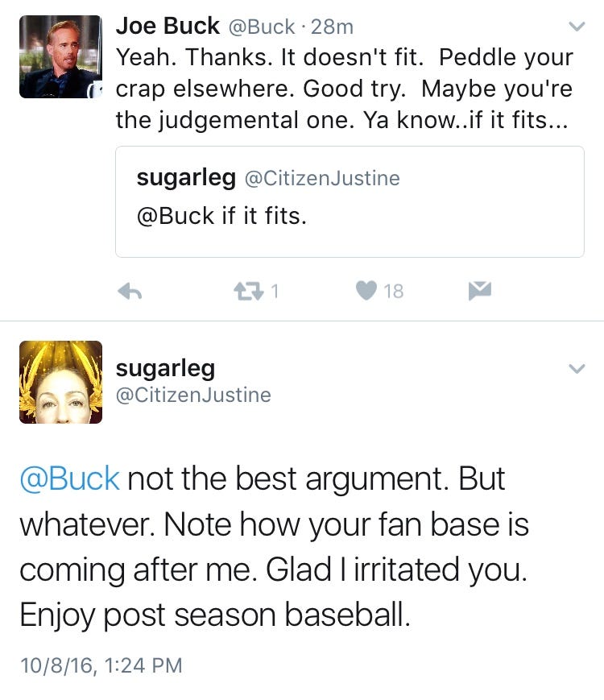Expand options chevron on Joe Buck's tweet
604x700 pixels.
coord(577,27)
